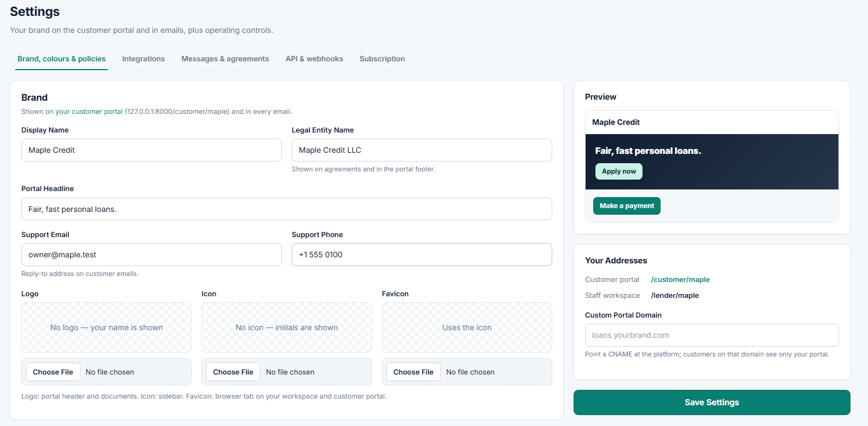Choose File for the Icon upload
The height and width of the screenshot is (426, 868).
pos(233,372)
